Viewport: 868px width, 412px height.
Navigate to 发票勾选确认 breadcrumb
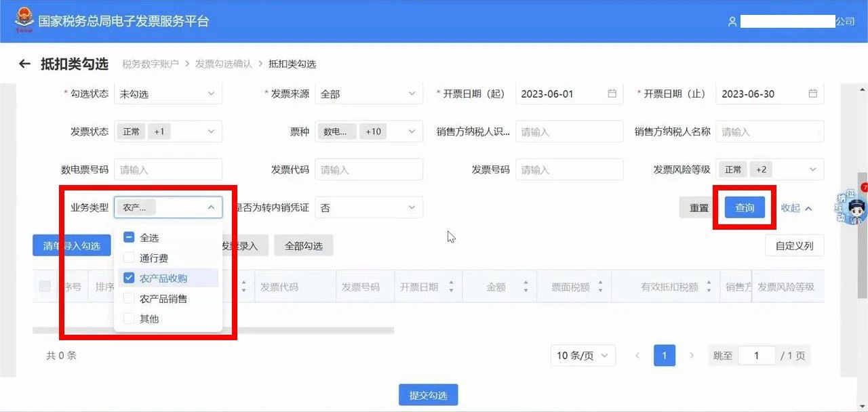click(x=224, y=64)
